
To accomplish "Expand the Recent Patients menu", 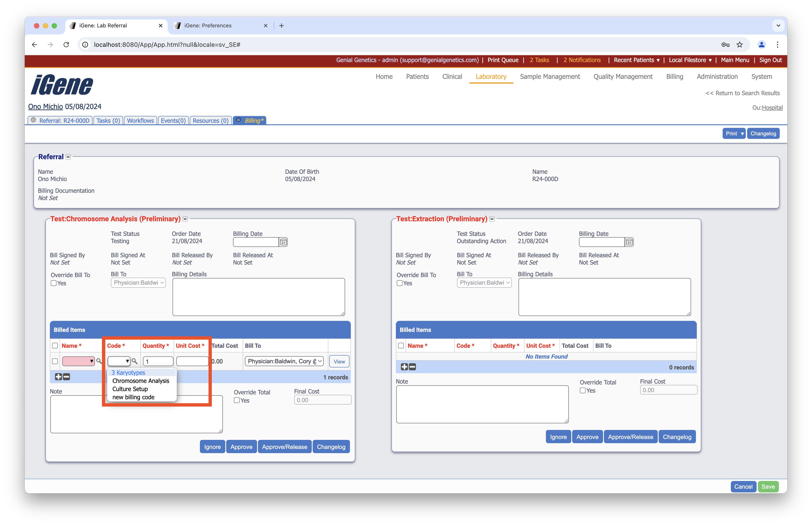I will coord(637,60).
